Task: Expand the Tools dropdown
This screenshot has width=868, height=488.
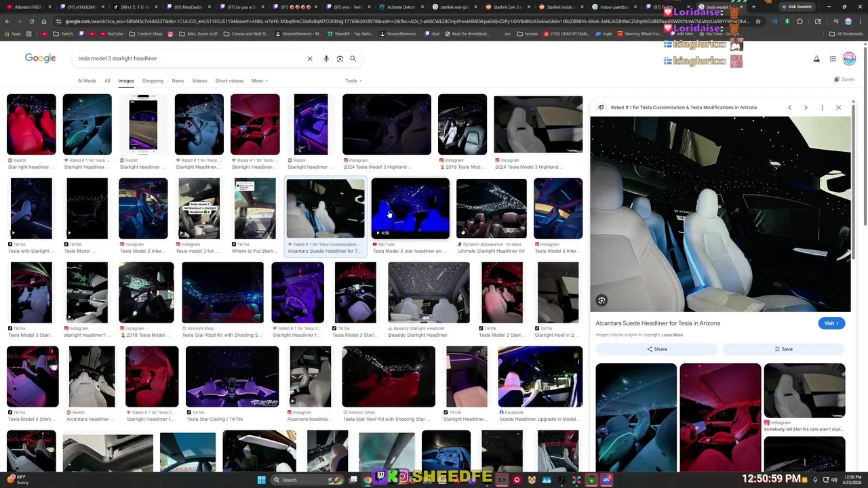Action: (x=353, y=81)
